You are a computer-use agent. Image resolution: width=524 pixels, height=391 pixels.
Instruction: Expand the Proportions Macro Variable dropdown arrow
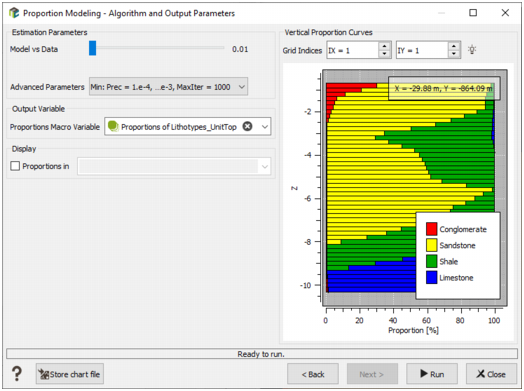click(265, 127)
